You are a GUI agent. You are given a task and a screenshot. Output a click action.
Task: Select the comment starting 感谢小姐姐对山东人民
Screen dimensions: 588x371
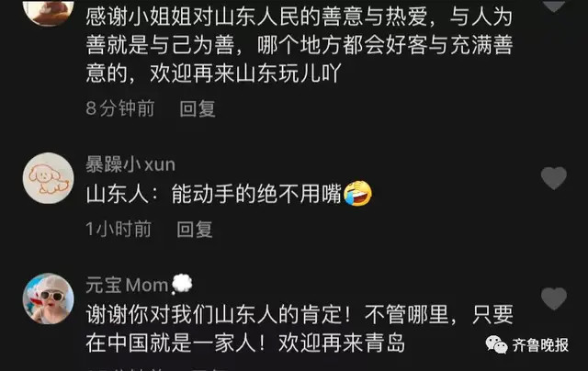click(300, 45)
